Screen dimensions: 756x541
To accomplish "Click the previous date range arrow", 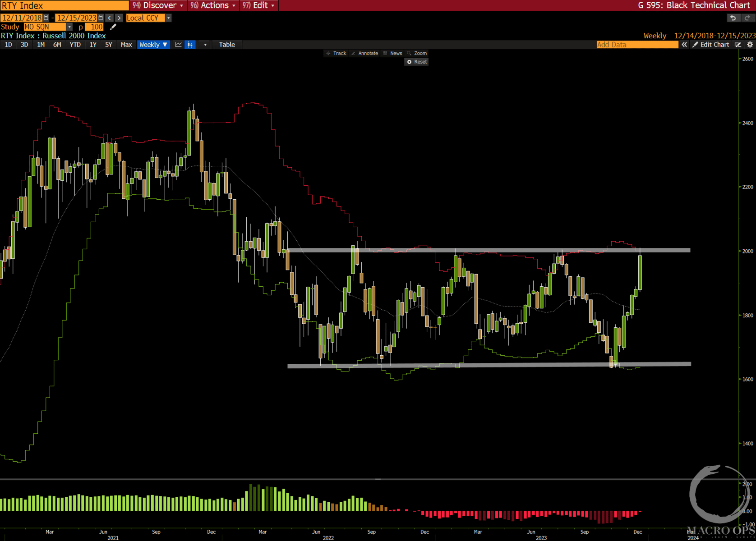I will pyautogui.click(x=110, y=18).
